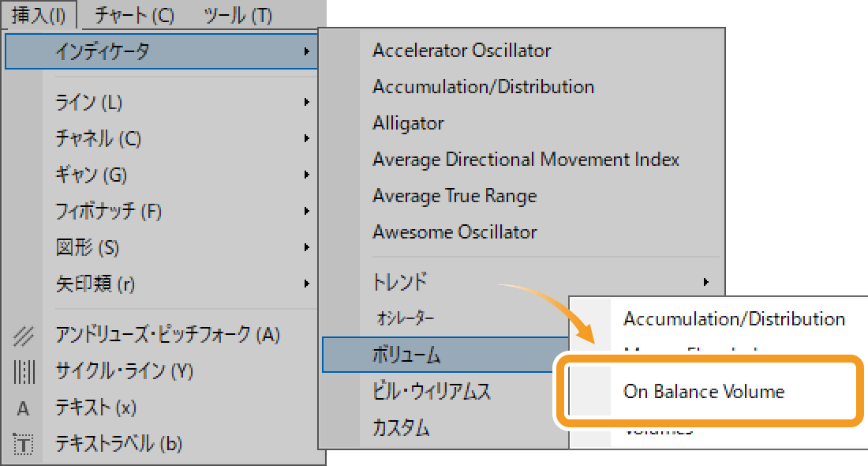Expand arrow beside 矢印類 (r)
The width and height of the screenshot is (868, 466).
pos(306,284)
